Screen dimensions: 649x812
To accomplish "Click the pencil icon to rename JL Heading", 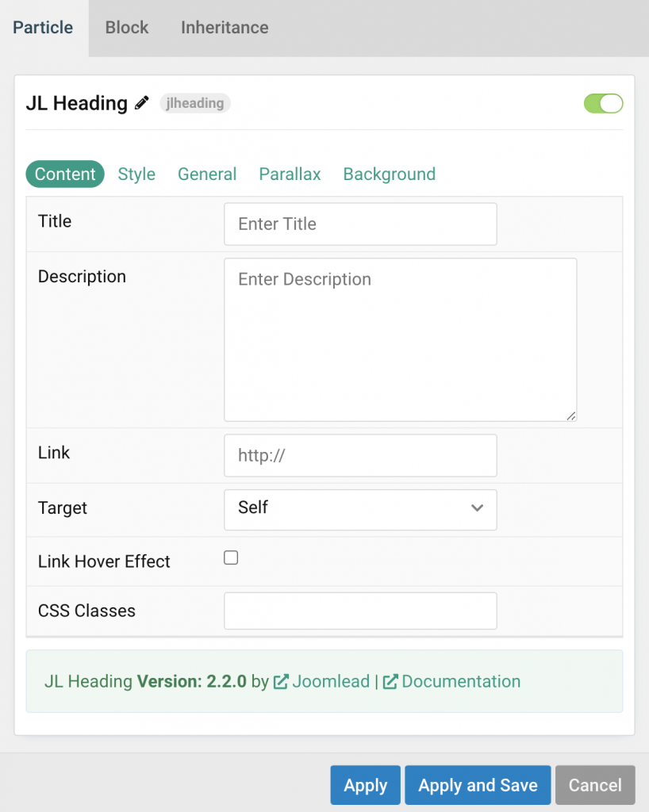I will 142,102.
